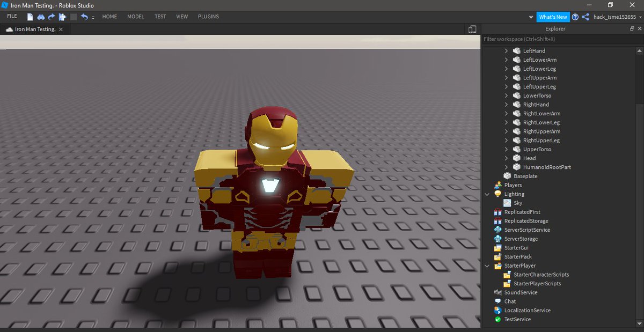Collapse the Lighting service
The height and width of the screenshot is (332, 644).
point(487,194)
